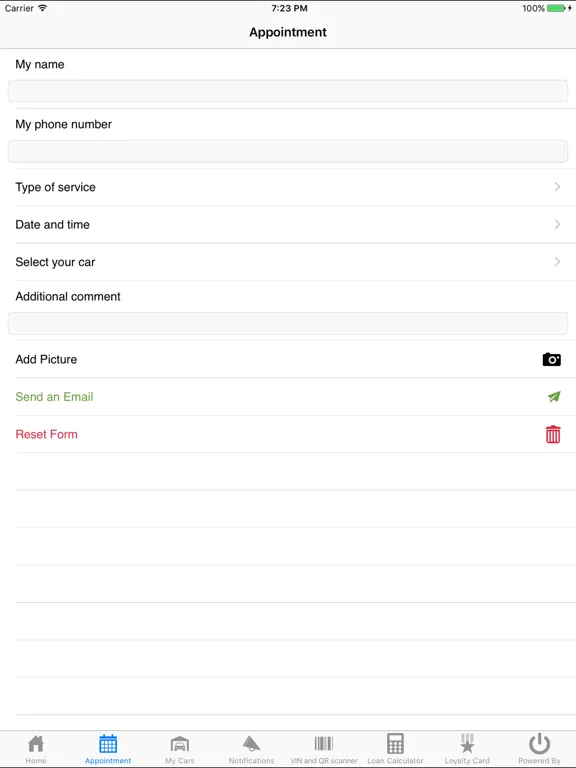Tap the red trash can icon
This screenshot has height=768, width=576.
[553, 434]
